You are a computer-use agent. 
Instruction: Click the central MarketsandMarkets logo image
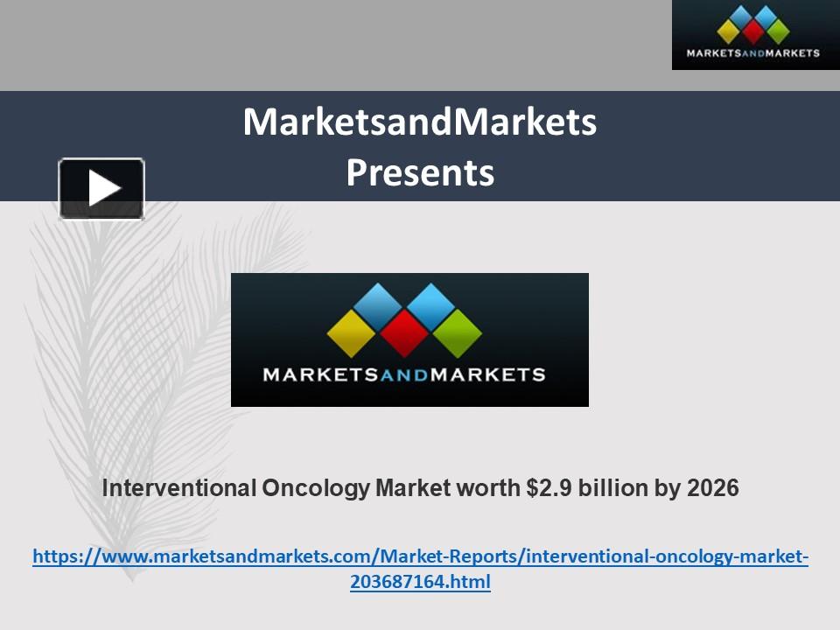(x=409, y=339)
